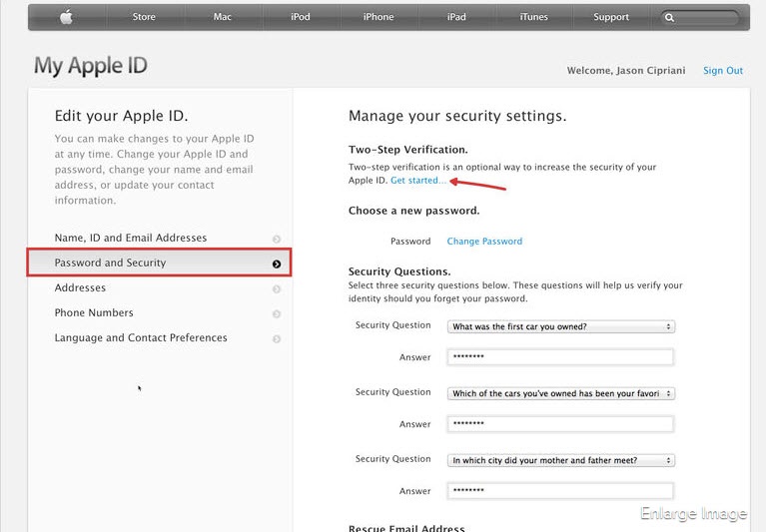Click arrow icon beside Phone Numbers

[x=277, y=313]
